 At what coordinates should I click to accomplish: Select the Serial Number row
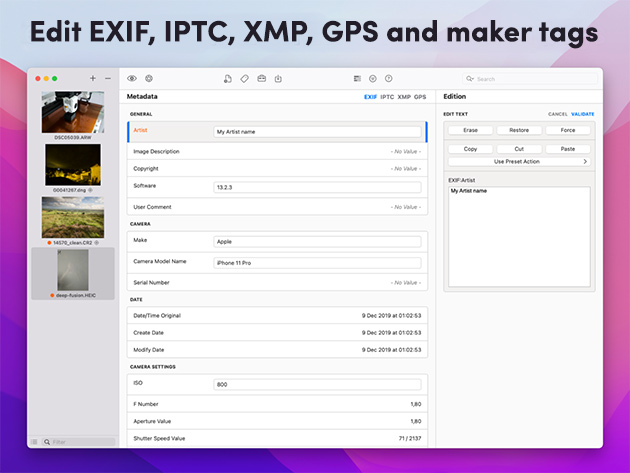point(277,283)
